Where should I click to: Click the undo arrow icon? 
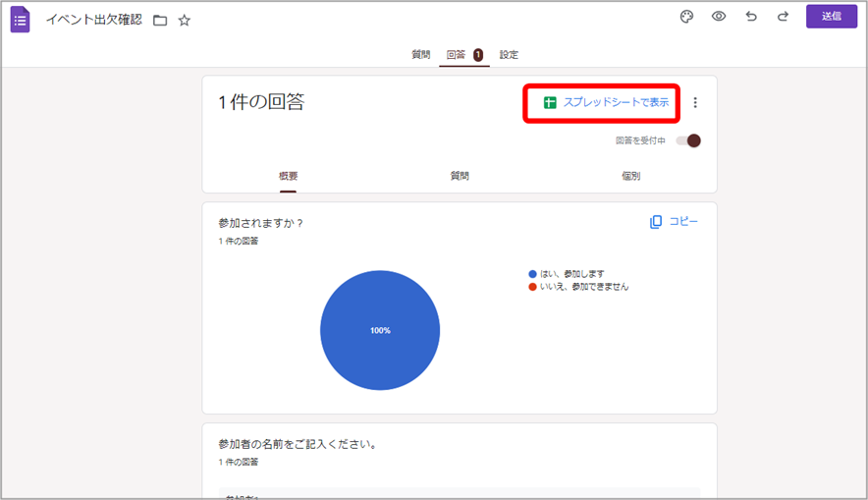click(750, 16)
